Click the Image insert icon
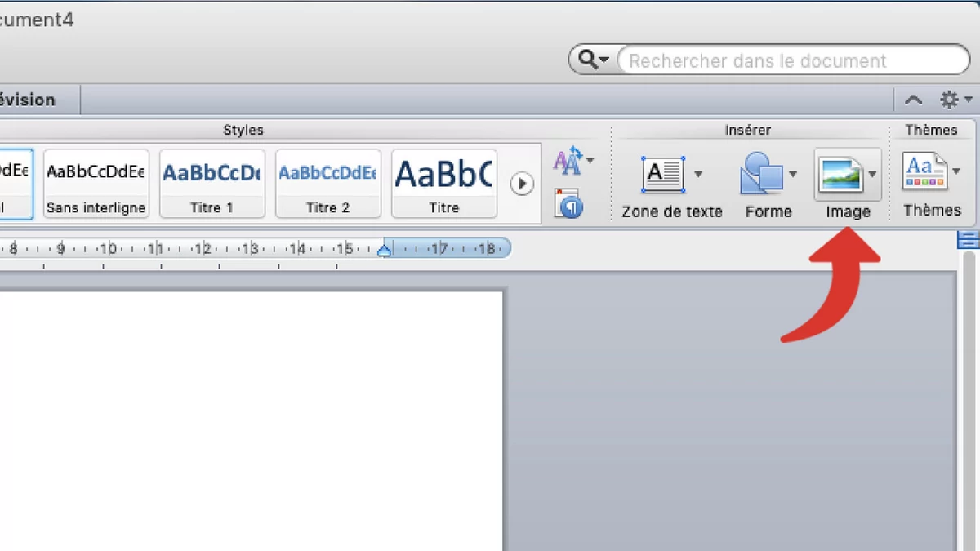 coord(841,175)
